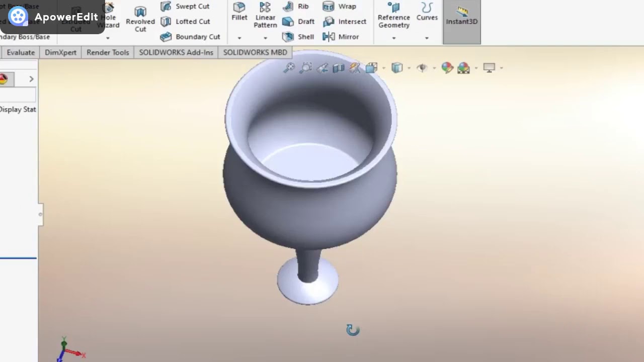Switch to the Evaluate tab
The height and width of the screenshot is (362, 644).
click(x=21, y=52)
